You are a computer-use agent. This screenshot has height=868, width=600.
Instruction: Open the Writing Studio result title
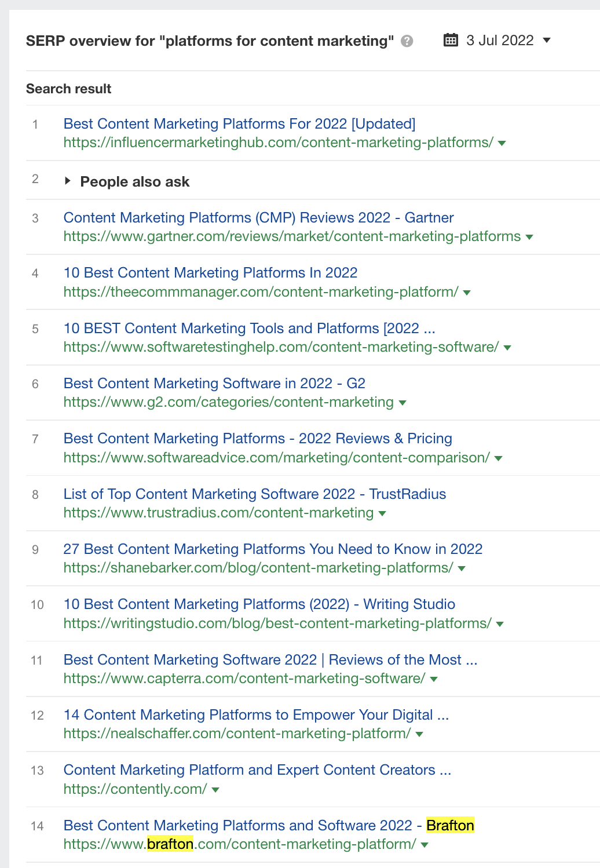259,604
